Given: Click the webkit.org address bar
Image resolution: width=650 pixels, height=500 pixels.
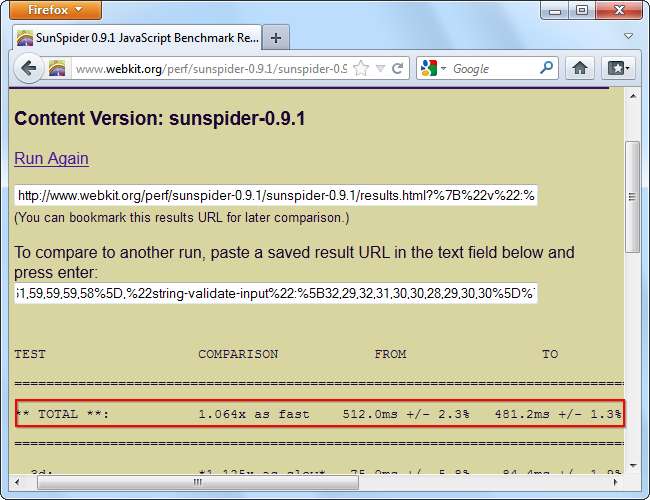Looking at the screenshot, I should tap(211, 68).
